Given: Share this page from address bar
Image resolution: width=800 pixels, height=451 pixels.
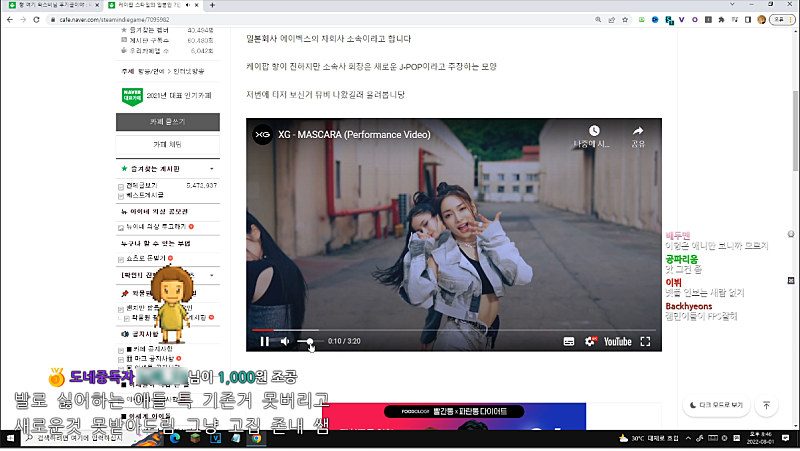Looking at the screenshot, I should click(x=611, y=19).
